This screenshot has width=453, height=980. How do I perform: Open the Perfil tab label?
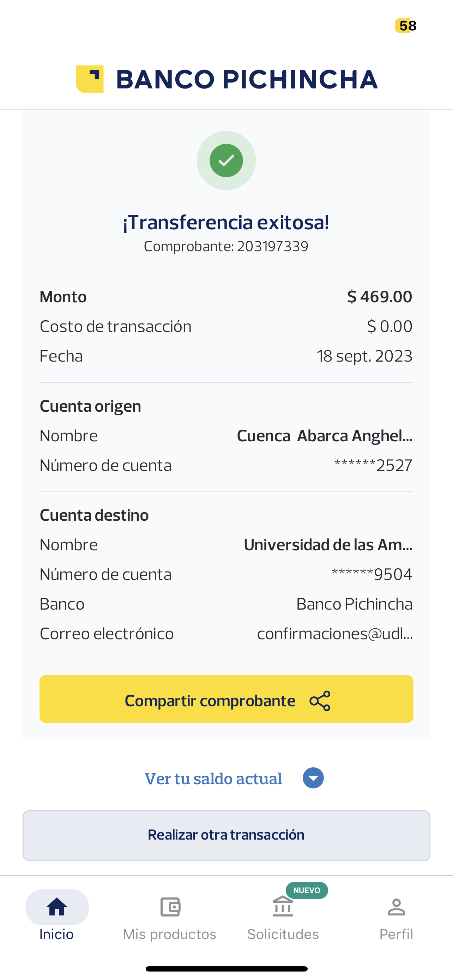tap(396, 934)
